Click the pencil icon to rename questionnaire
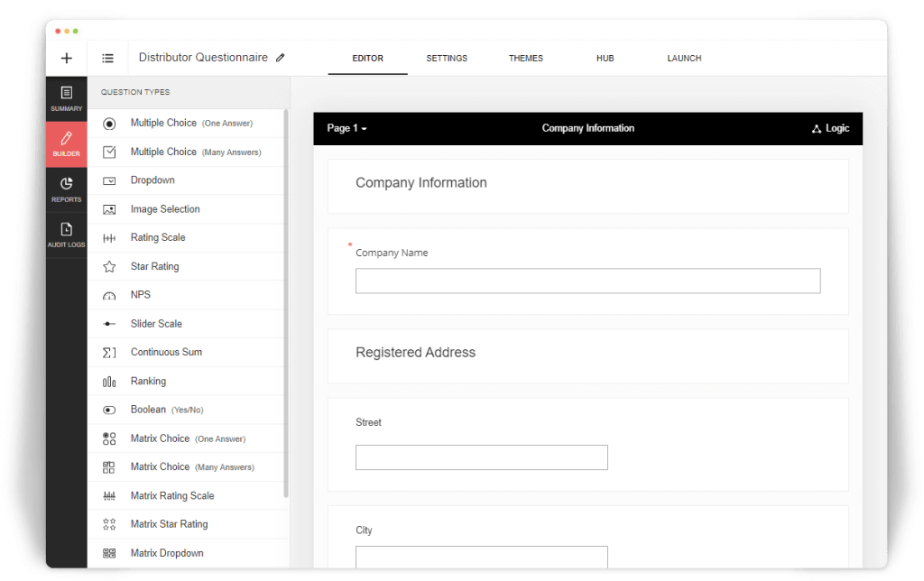The height and width of the screenshot is (581, 924). [281, 58]
